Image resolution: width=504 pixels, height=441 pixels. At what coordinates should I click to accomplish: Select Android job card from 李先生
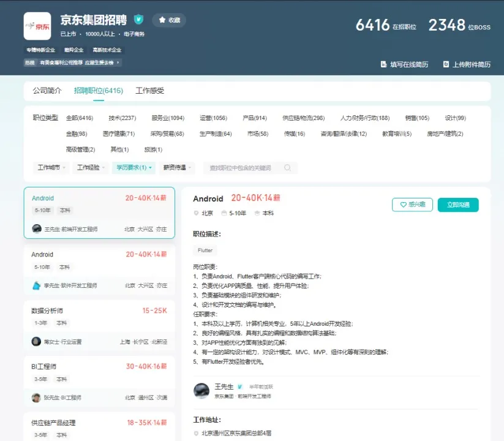(x=99, y=269)
